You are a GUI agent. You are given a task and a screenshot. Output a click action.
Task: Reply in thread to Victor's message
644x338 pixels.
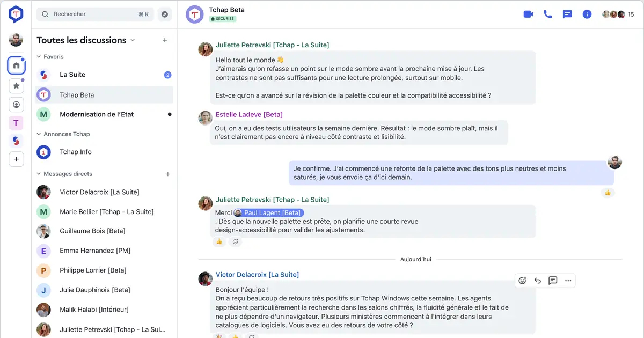[x=553, y=281]
